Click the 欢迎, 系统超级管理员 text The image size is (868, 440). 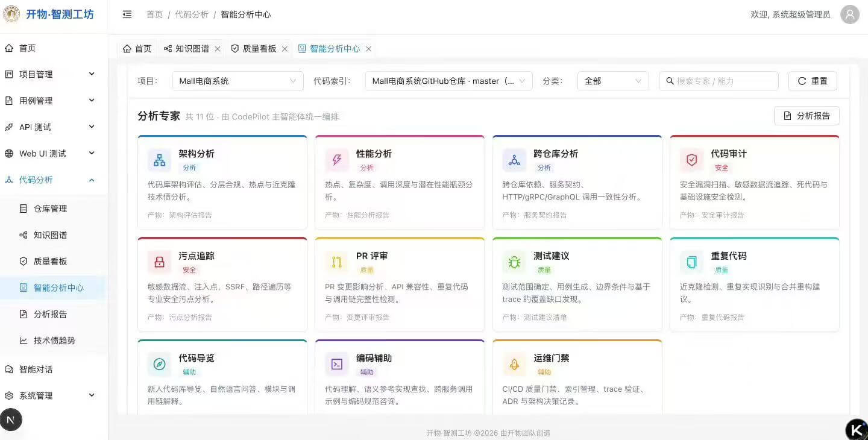point(790,14)
